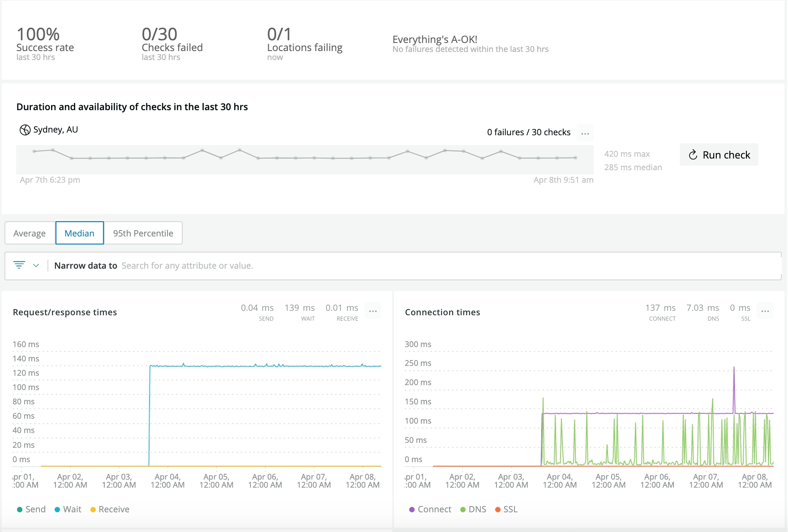Toggle the SSL series visibility
788x532 pixels.
coord(506,509)
